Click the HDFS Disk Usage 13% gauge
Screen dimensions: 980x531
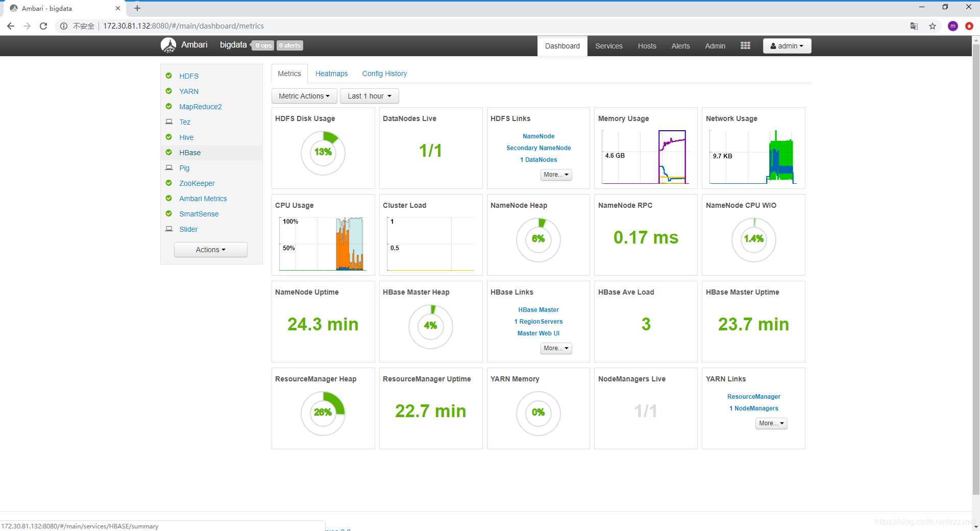click(x=323, y=153)
